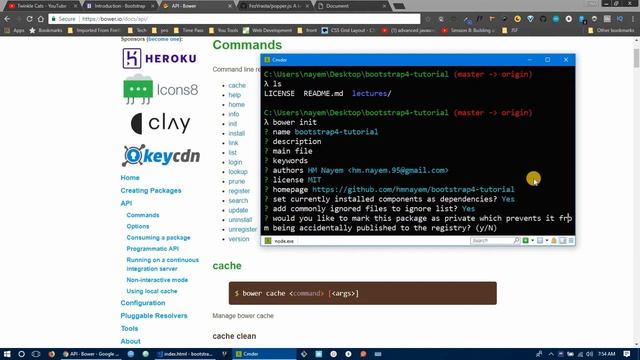Image resolution: width=640 pixels, height=360 pixels.
Task: Switch to index.html editor taskbar button
Action: [x=185, y=354]
